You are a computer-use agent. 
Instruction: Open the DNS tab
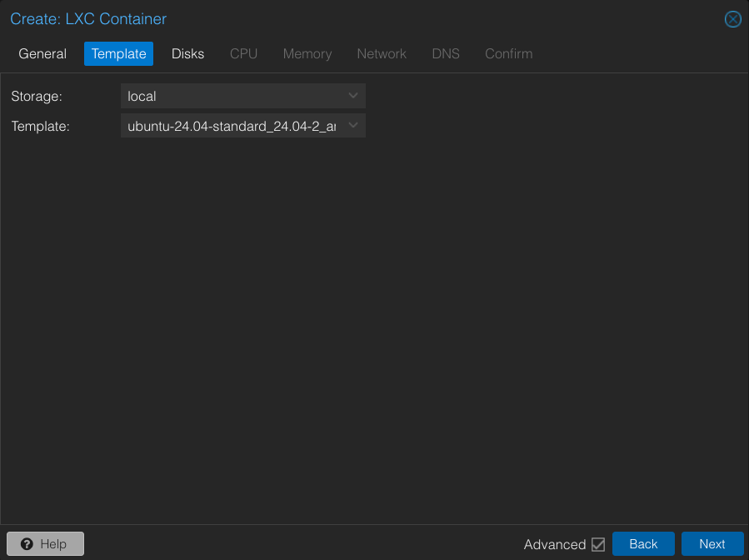(446, 53)
